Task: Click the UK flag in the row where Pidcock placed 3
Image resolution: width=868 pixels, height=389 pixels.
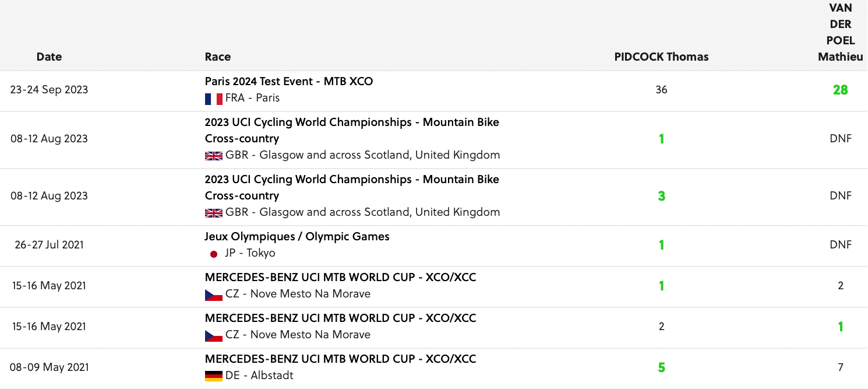Action: [x=214, y=213]
